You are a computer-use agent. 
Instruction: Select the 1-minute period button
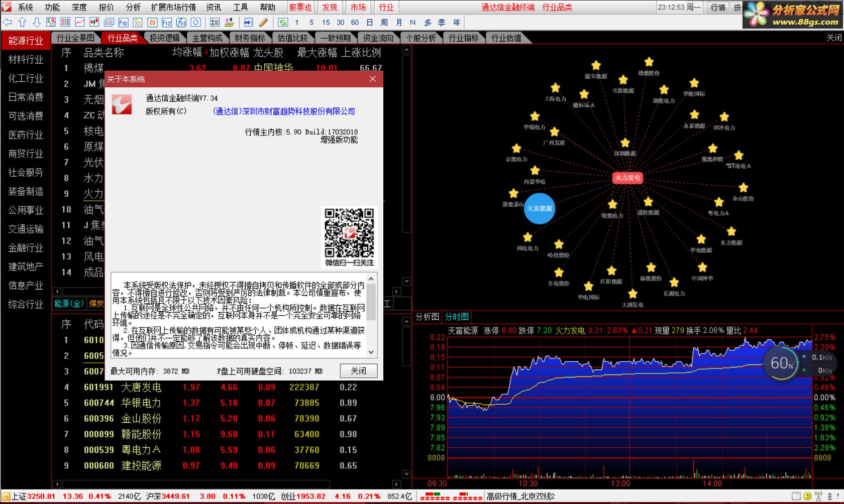pos(297,22)
